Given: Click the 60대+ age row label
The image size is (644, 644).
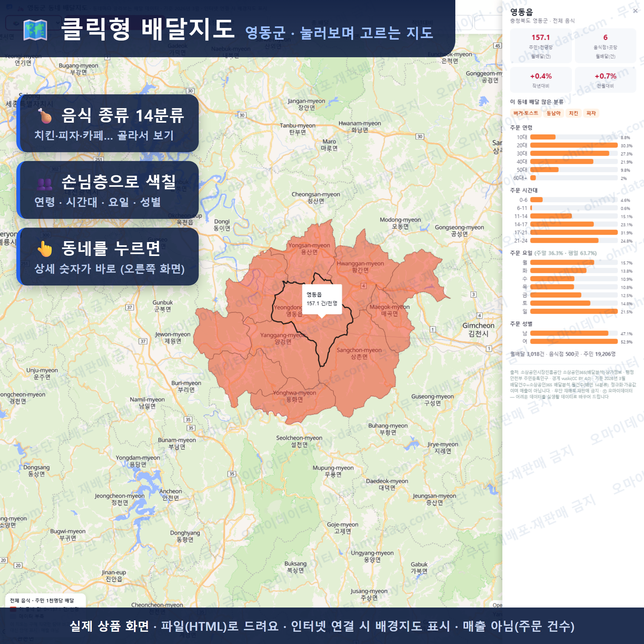Looking at the screenshot, I should pyautogui.click(x=520, y=178).
